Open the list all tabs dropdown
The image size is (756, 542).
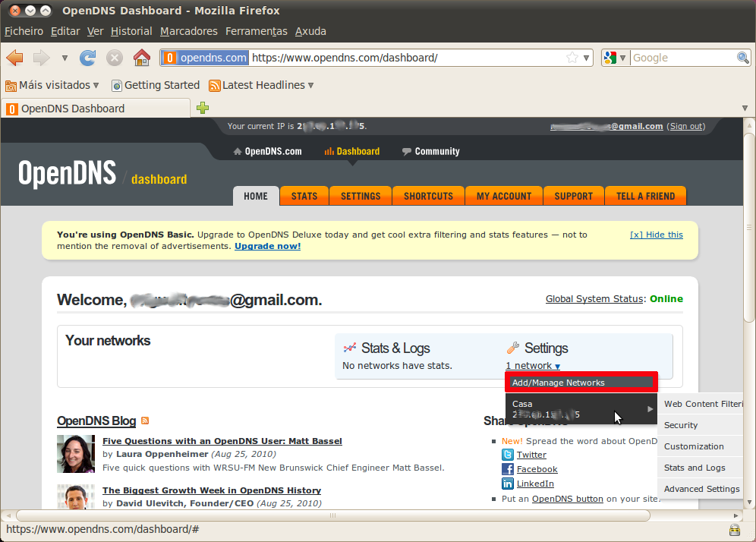coord(745,108)
